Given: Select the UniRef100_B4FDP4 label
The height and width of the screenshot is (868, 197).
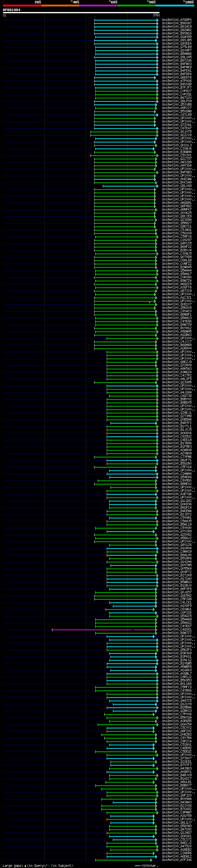Looking at the screenshot, I should pyautogui.click(x=176, y=74).
